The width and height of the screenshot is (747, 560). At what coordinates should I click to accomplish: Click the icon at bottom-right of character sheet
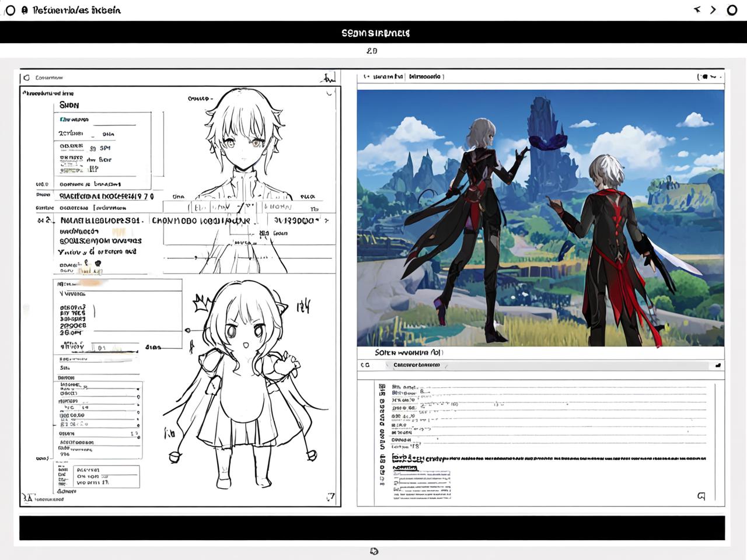pyautogui.click(x=330, y=497)
